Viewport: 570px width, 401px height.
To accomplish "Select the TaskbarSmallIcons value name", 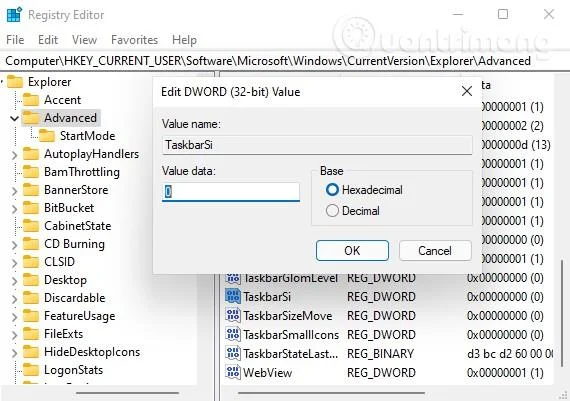I will pyautogui.click(x=291, y=334).
